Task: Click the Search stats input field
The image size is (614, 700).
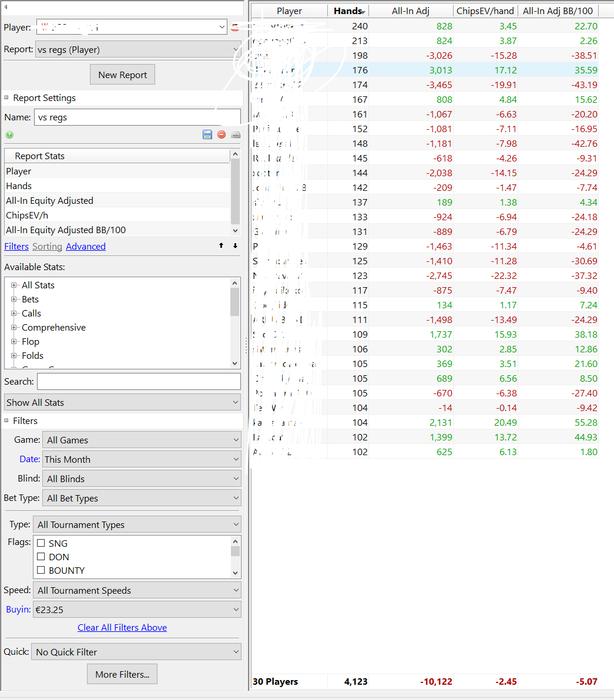Action: coord(139,382)
